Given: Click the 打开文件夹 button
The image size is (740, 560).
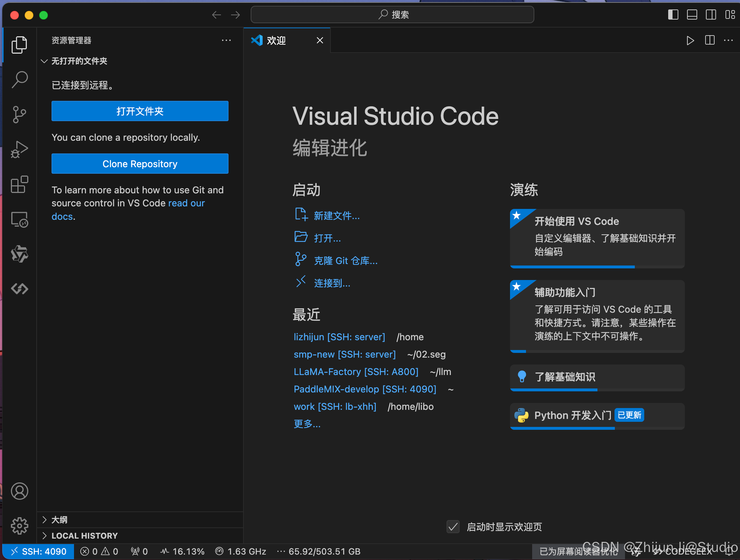Looking at the screenshot, I should (x=140, y=111).
